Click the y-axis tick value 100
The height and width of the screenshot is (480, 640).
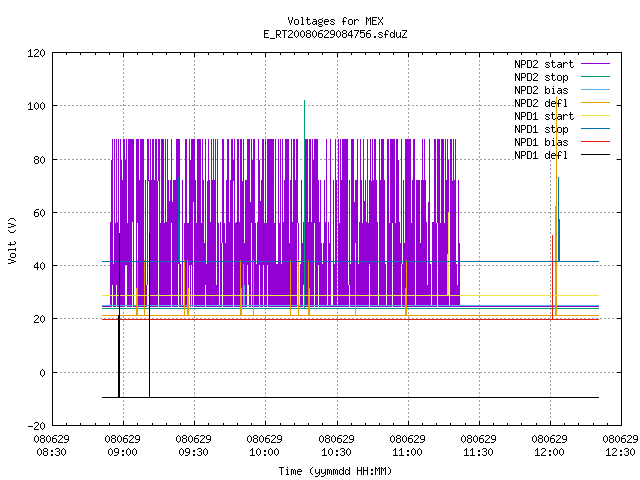(x=36, y=107)
